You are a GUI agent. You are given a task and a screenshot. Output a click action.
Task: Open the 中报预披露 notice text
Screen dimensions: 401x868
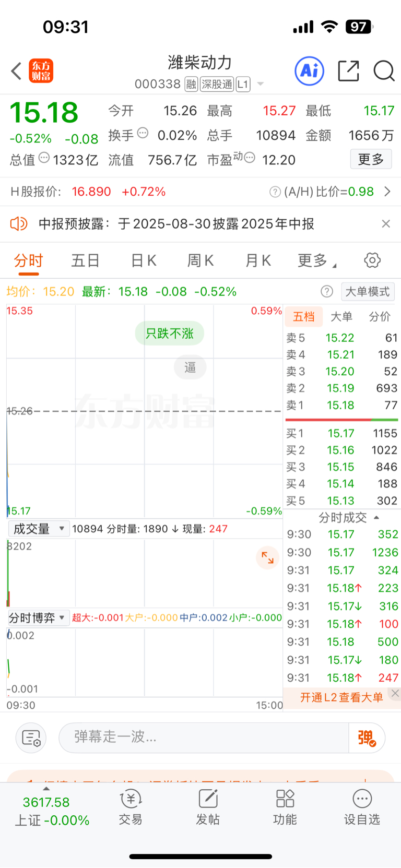tap(176, 224)
